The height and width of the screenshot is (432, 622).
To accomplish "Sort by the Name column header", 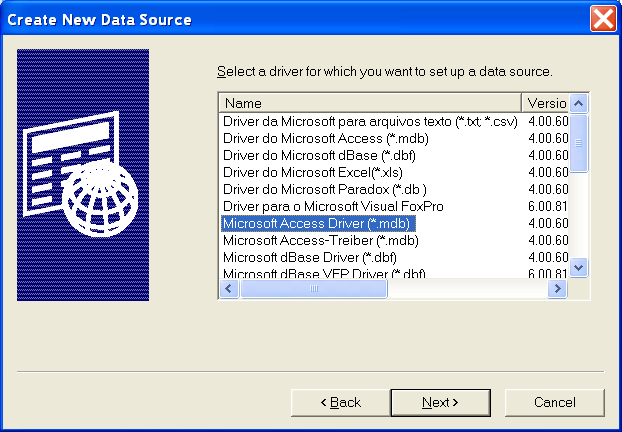I will click(370, 103).
